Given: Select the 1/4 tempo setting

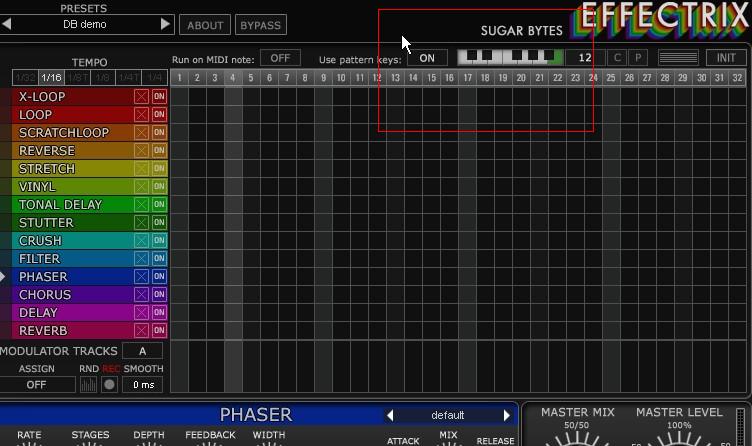Looking at the screenshot, I should 154,77.
